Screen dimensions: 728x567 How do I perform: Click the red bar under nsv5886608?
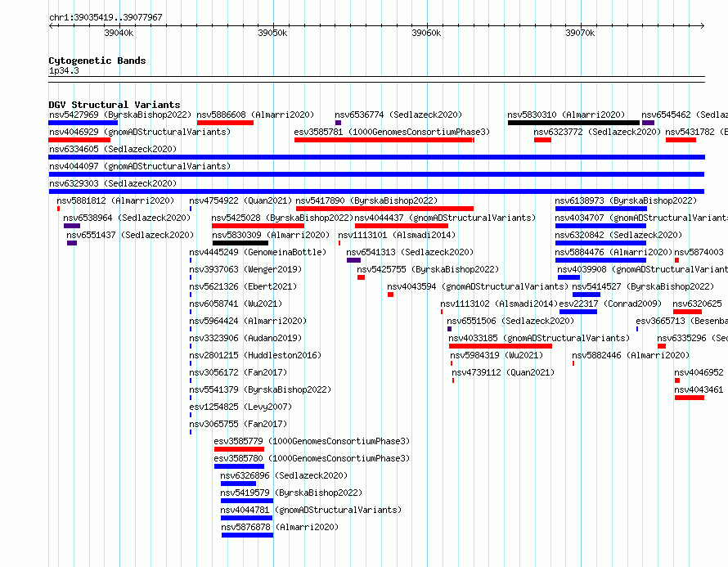225,123
